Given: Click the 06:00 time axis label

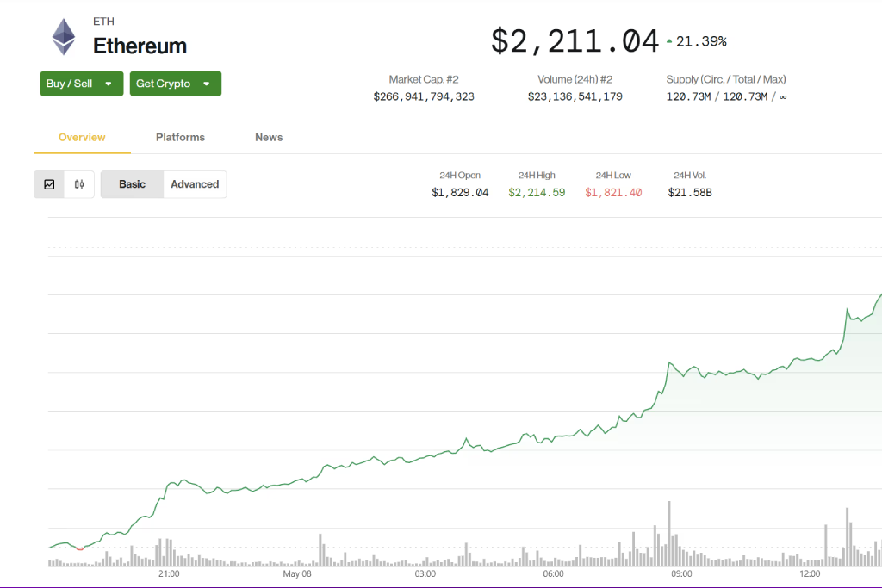Looking at the screenshot, I should 554,574.
